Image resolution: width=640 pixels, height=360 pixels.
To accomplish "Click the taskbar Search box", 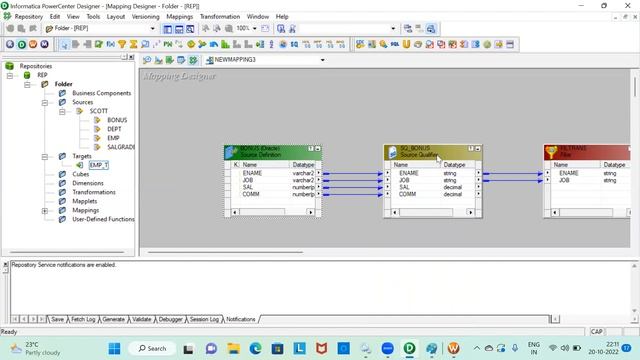I will 153,349.
